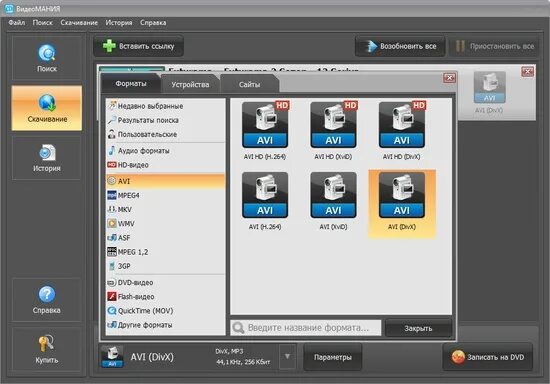550x384 pixels.
Task: Switch to the Устройства tab
Action: click(190, 85)
